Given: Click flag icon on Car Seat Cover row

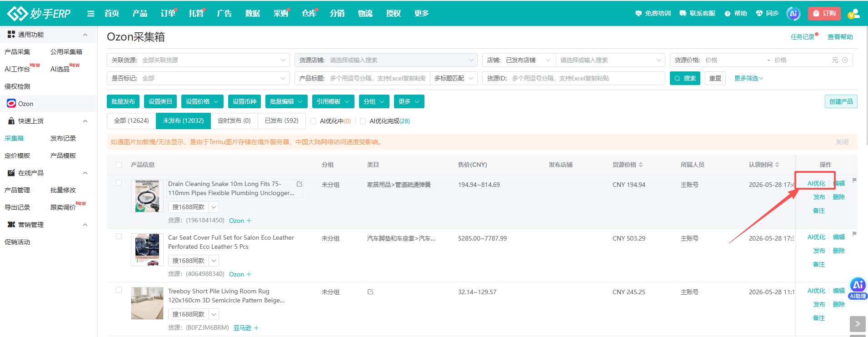Looking at the screenshot, I should pyautogui.click(x=854, y=234).
